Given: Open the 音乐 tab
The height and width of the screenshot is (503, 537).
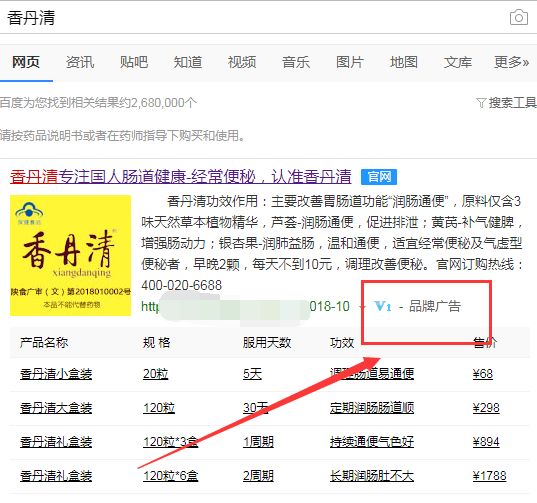Looking at the screenshot, I should pyautogui.click(x=296, y=62).
